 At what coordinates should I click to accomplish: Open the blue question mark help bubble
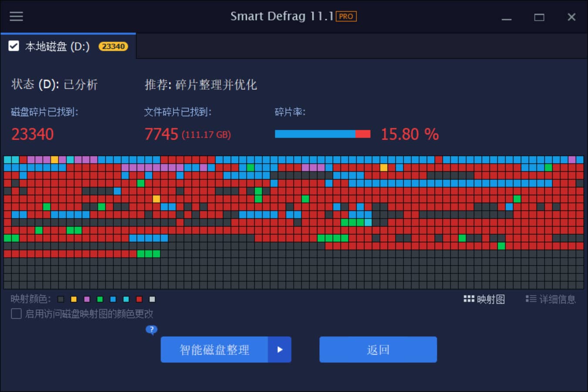(151, 330)
